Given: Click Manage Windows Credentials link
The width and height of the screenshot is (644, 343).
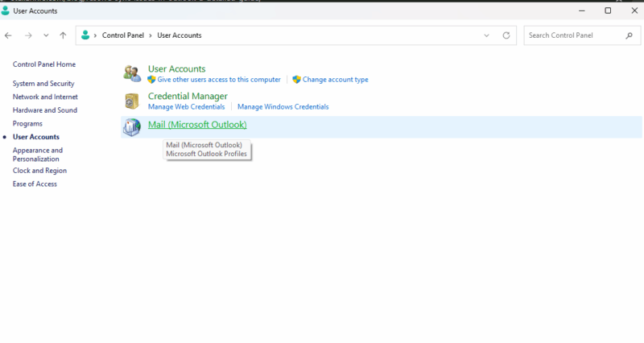Looking at the screenshot, I should [x=283, y=106].
